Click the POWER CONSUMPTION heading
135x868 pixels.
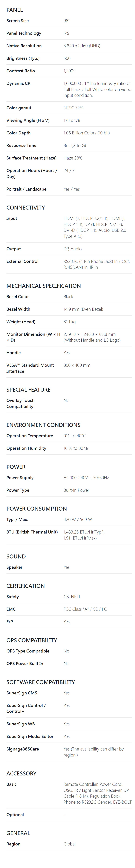(36, 508)
